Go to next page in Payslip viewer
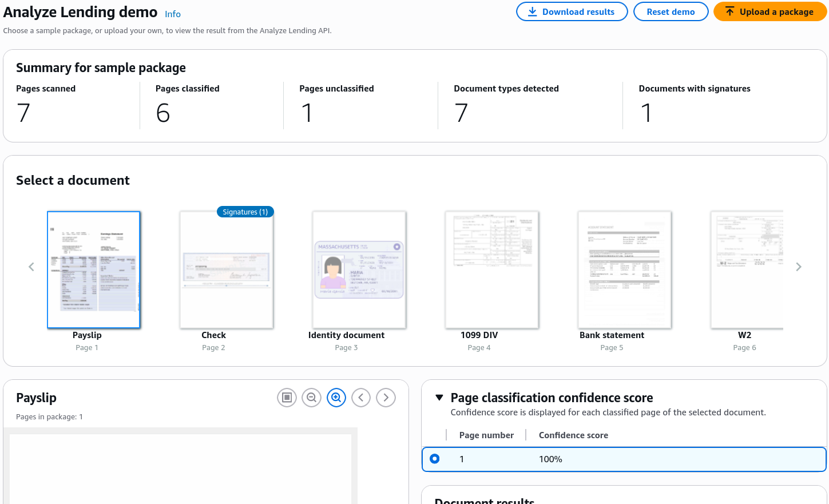The width and height of the screenshot is (829, 504). (386, 398)
